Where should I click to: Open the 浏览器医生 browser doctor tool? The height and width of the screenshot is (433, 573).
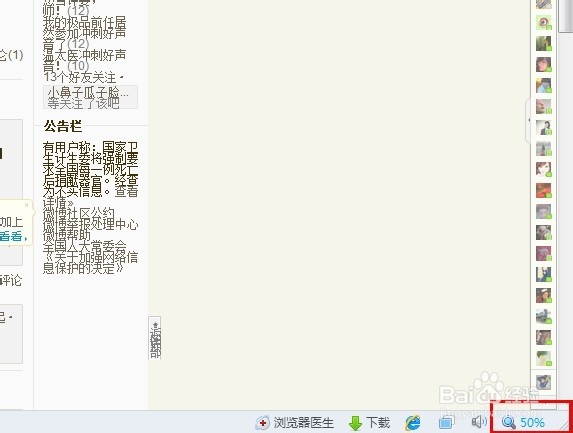(295, 423)
